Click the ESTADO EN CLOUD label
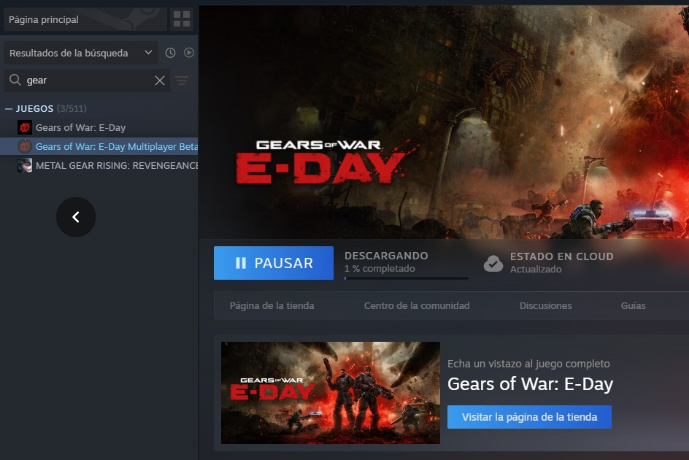 click(x=562, y=257)
